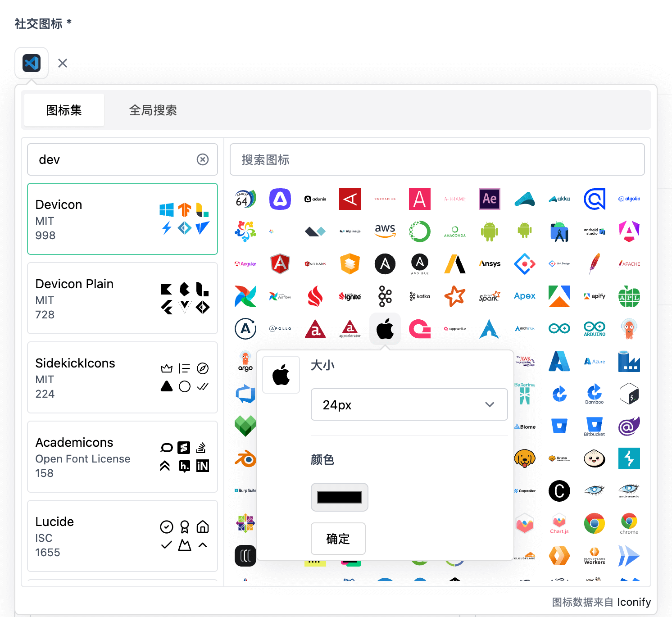Select the Cloudflare Workers icon
The image size is (672, 617).
594,556
